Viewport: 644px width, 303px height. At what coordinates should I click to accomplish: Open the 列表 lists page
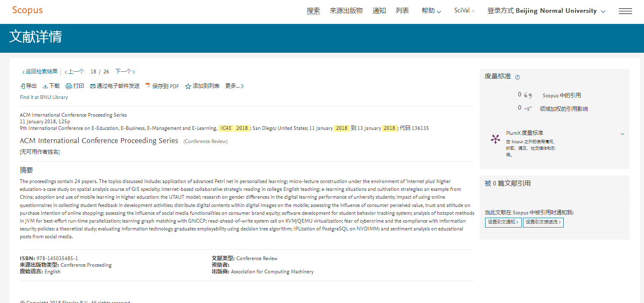[x=402, y=11]
